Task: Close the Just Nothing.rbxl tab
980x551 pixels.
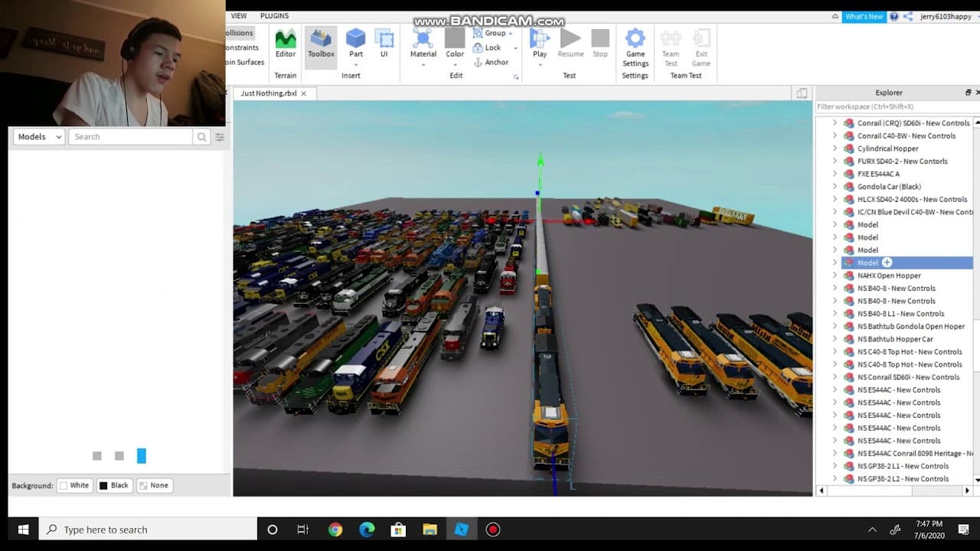Action: pyautogui.click(x=303, y=93)
